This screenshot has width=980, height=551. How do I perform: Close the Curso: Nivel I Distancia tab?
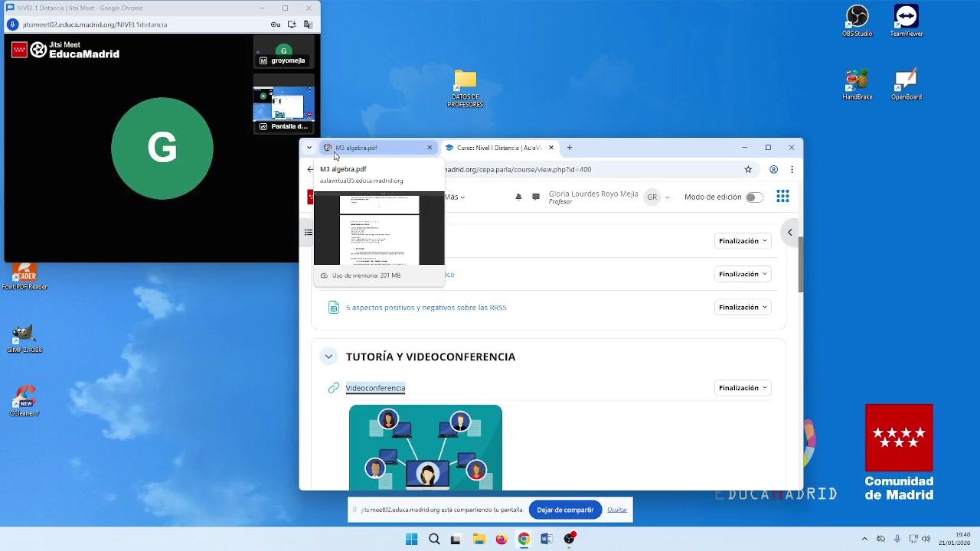(x=550, y=148)
